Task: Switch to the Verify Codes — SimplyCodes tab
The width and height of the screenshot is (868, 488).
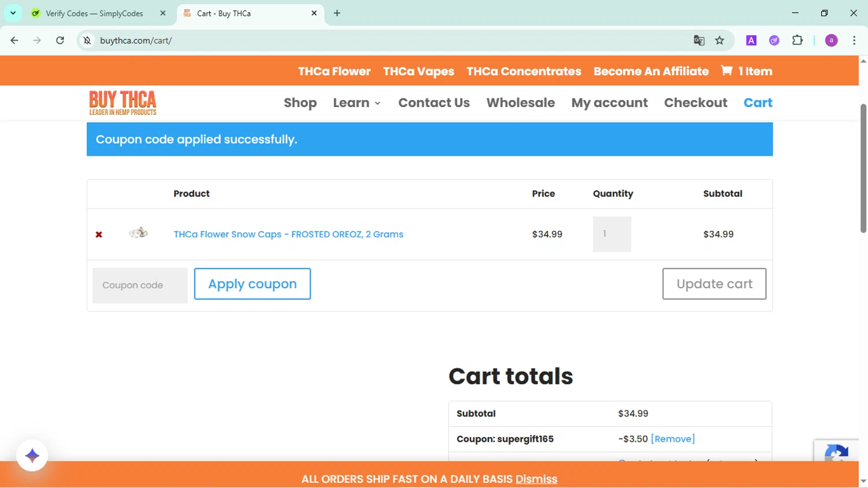Action: point(94,13)
